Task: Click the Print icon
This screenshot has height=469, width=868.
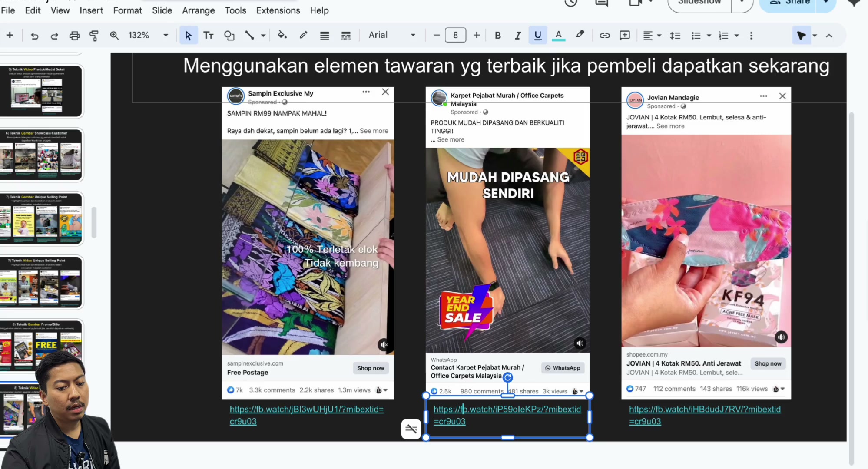Action: click(x=74, y=36)
